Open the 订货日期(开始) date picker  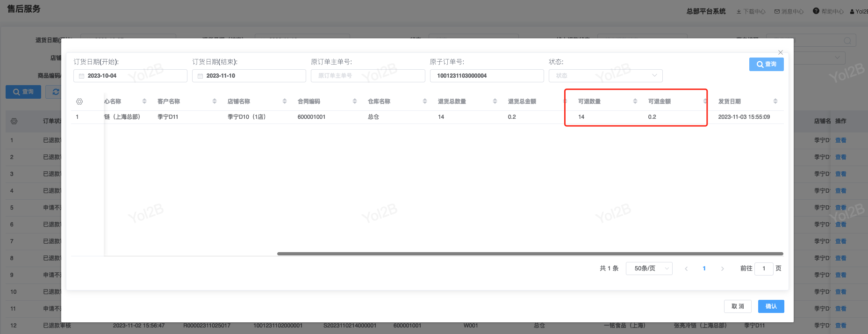[130, 76]
